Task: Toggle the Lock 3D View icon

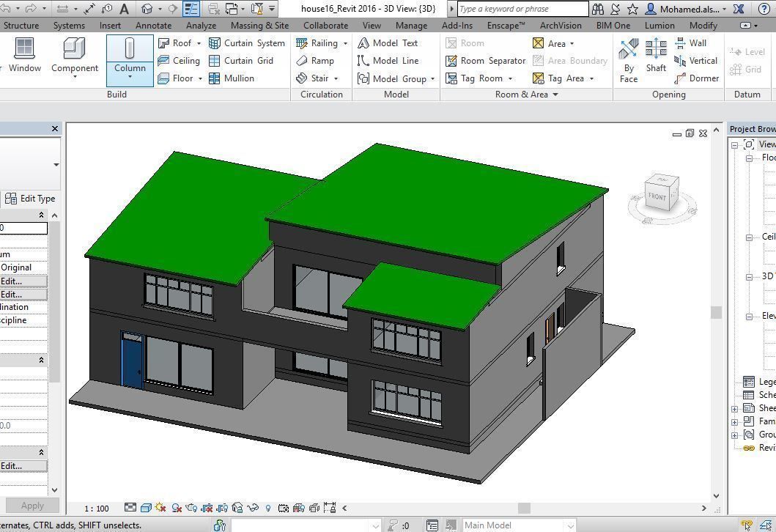Action: [237, 508]
